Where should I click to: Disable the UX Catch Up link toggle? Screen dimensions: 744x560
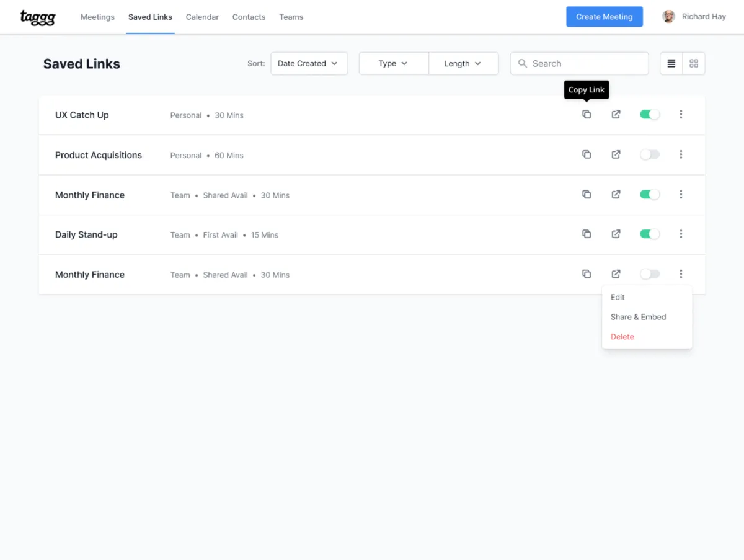click(650, 115)
